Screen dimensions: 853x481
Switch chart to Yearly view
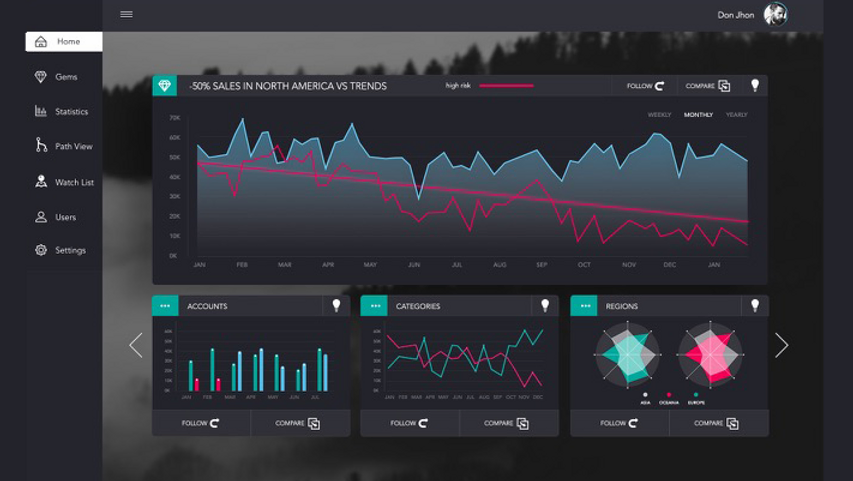click(737, 115)
